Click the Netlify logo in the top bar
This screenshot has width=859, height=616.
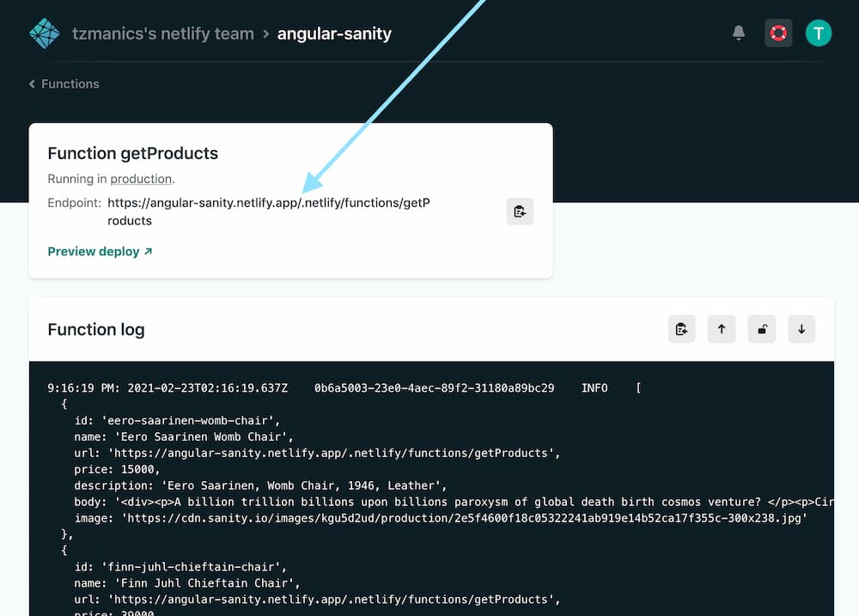point(44,33)
